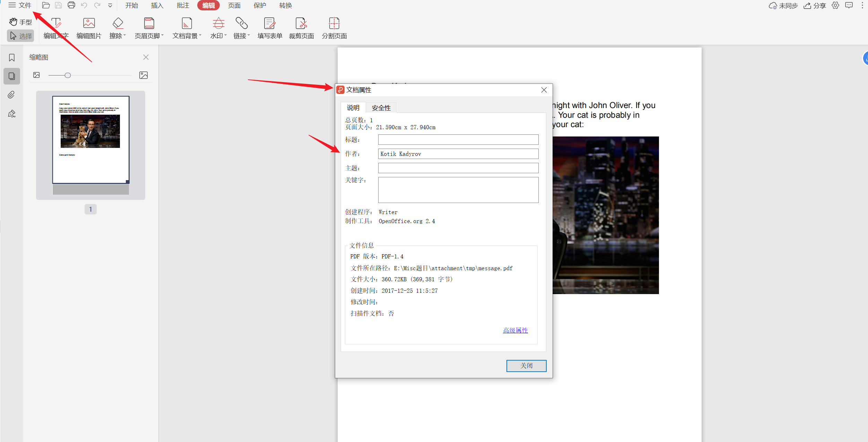
Task: Toggle the thumbnail sidebar panel
Action: (x=12, y=76)
